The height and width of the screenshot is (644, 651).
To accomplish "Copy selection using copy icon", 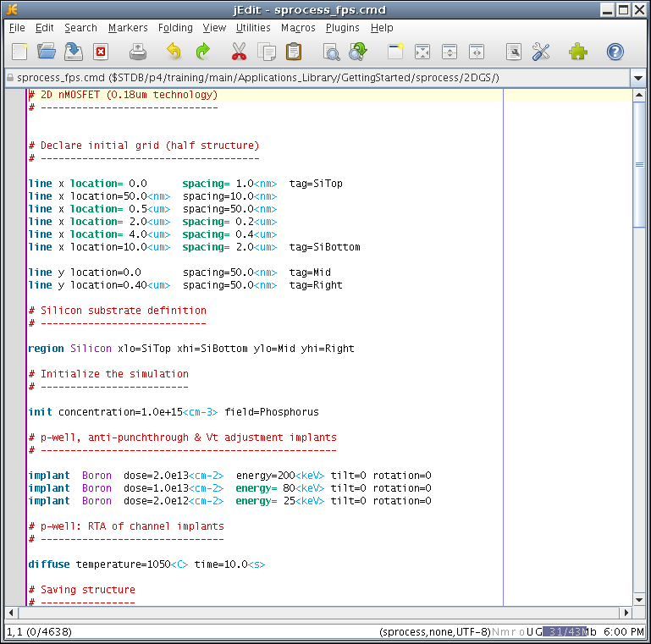I will tap(267, 52).
